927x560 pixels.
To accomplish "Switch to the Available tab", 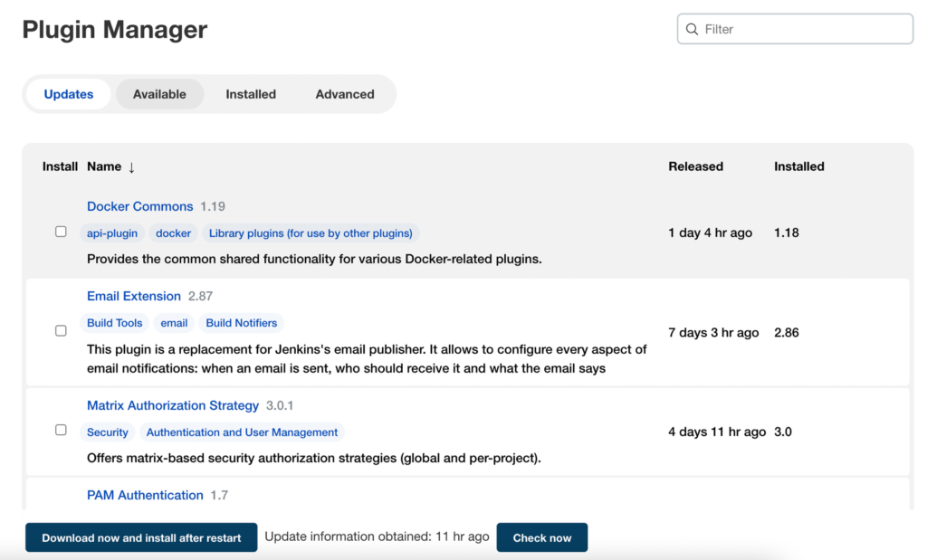I will pyautogui.click(x=159, y=94).
